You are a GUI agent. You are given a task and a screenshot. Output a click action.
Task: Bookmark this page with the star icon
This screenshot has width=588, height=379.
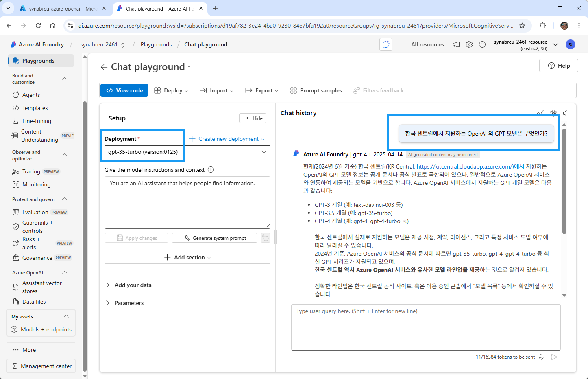pos(522,26)
